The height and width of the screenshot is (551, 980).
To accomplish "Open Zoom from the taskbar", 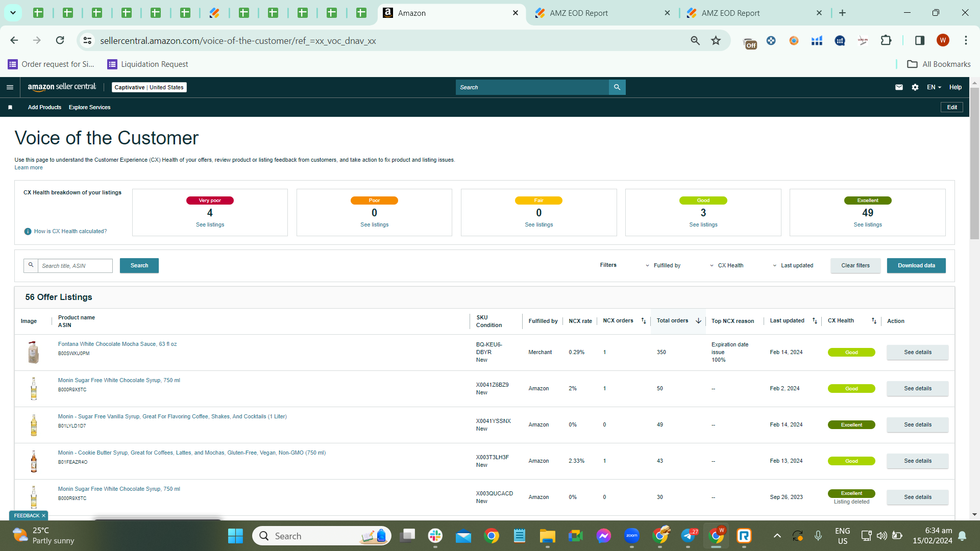I will point(632,536).
